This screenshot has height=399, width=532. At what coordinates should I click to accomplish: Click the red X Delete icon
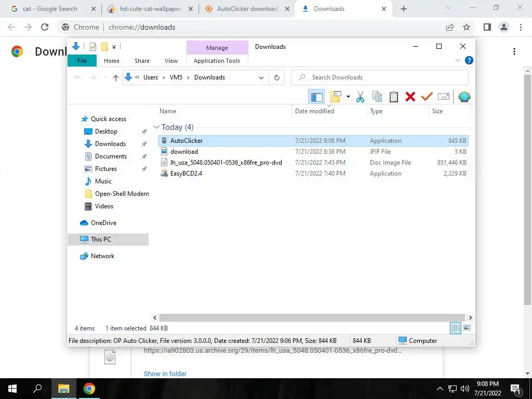click(x=410, y=97)
